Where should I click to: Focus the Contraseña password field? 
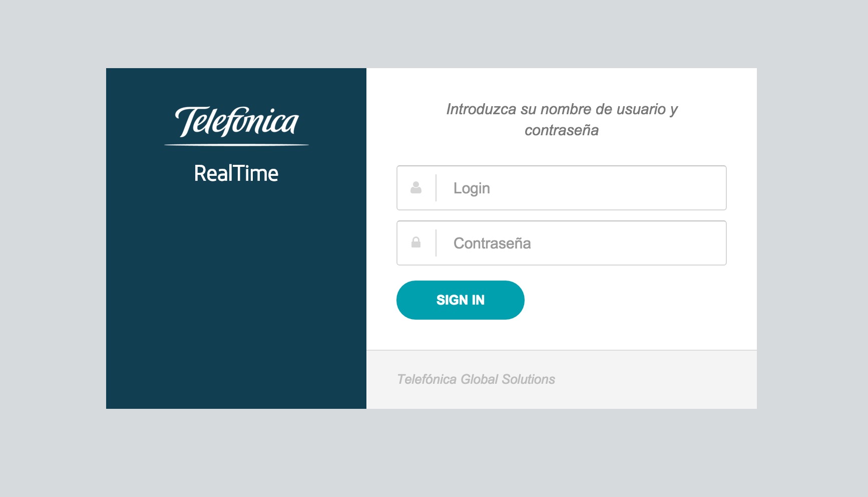(x=562, y=243)
